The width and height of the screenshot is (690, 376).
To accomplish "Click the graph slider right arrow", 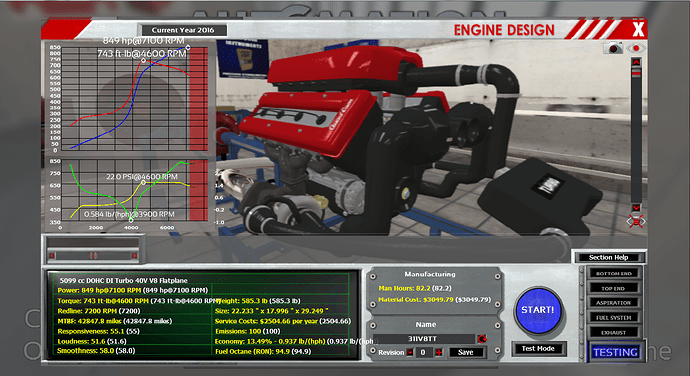I will (x=134, y=255).
